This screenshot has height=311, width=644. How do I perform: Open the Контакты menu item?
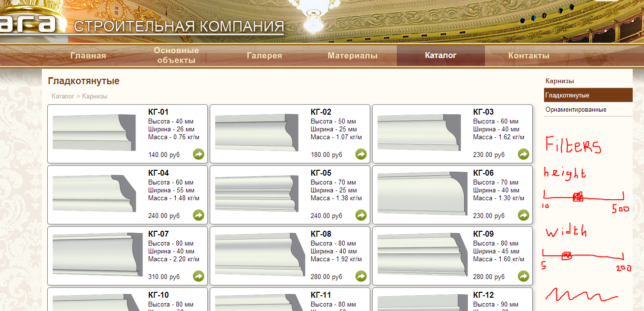[529, 56]
